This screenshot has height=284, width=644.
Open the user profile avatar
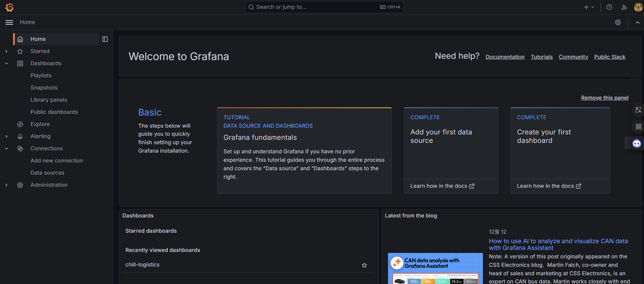tap(638, 7)
